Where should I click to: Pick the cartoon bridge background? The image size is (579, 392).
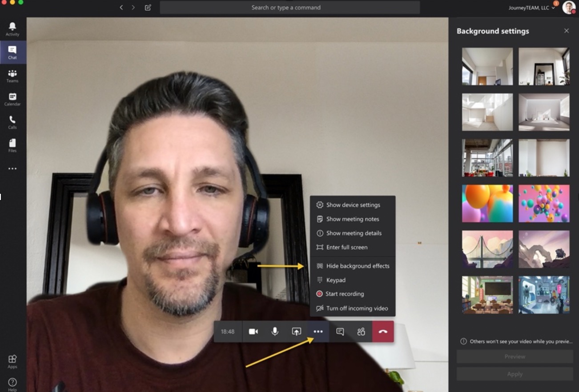[487, 249]
